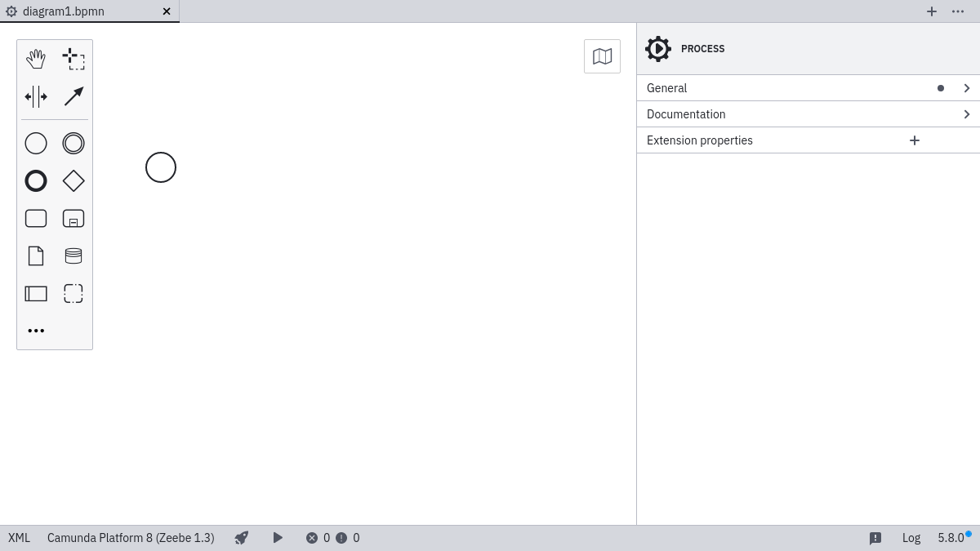Viewport: 980px width, 551px height.
Task: Pick the end event in palette
Action: tap(36, 181)
